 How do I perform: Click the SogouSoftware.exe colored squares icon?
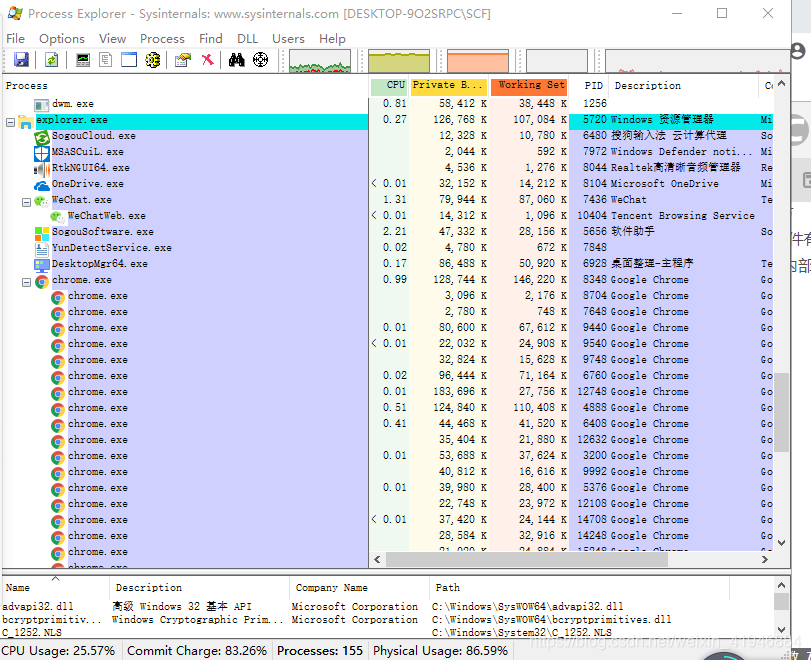[x=41, y=233]
